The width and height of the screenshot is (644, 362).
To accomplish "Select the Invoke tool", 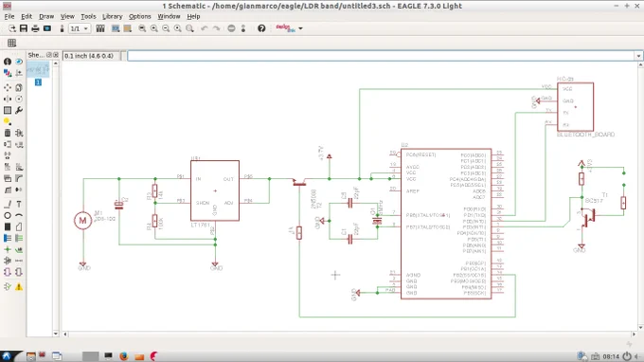I will point(19,190).
